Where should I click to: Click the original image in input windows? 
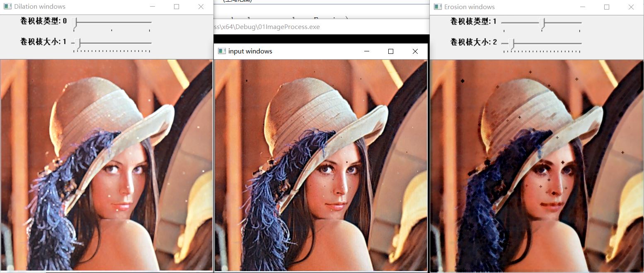coord(321,165)
